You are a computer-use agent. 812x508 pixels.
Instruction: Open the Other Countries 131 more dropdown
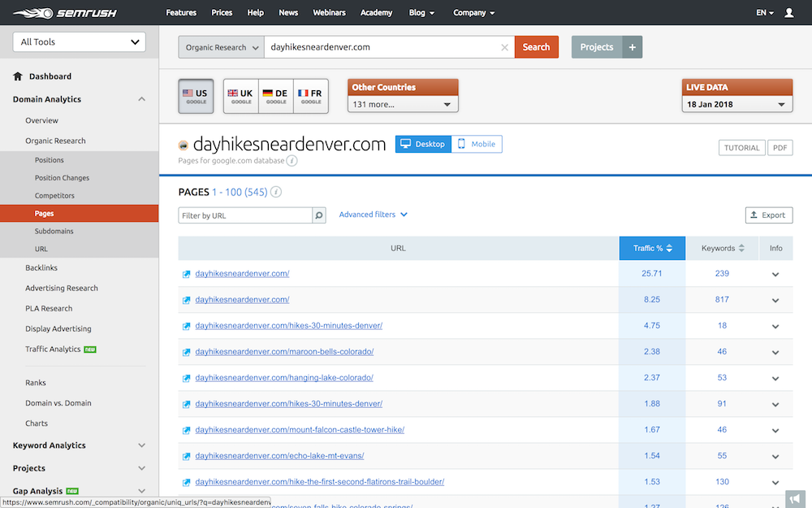pos(403,104)
